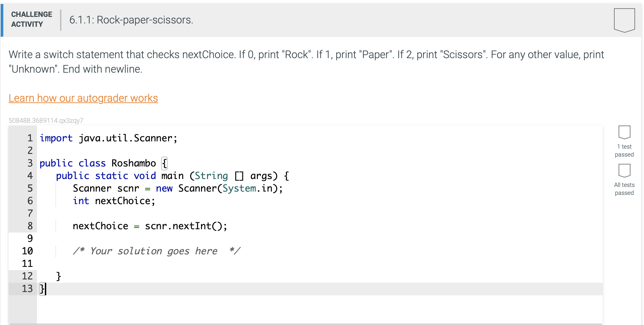Select the closing brace on line 13

[x=42, y=289]
